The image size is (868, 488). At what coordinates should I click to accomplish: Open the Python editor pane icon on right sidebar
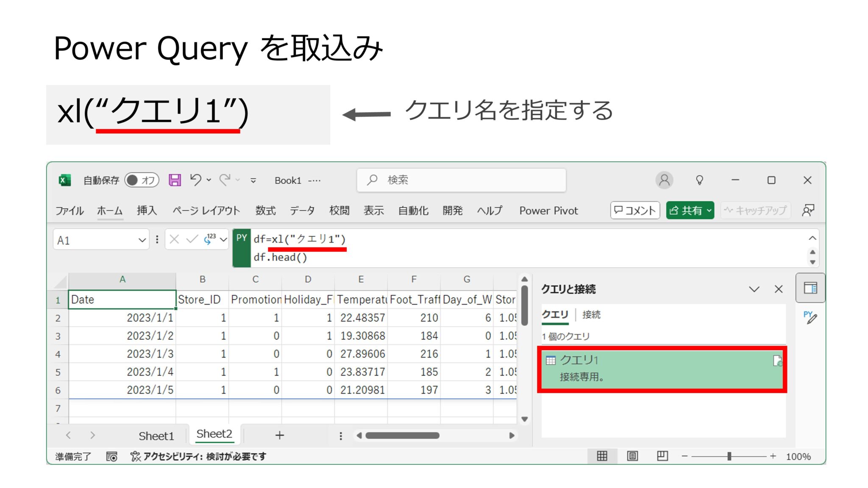tap(810, 318)
